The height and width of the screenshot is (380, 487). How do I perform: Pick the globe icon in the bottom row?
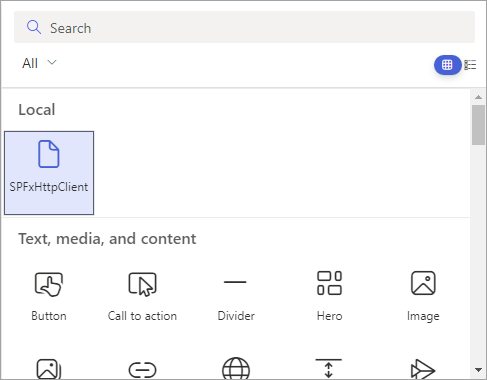pos(236,368)
